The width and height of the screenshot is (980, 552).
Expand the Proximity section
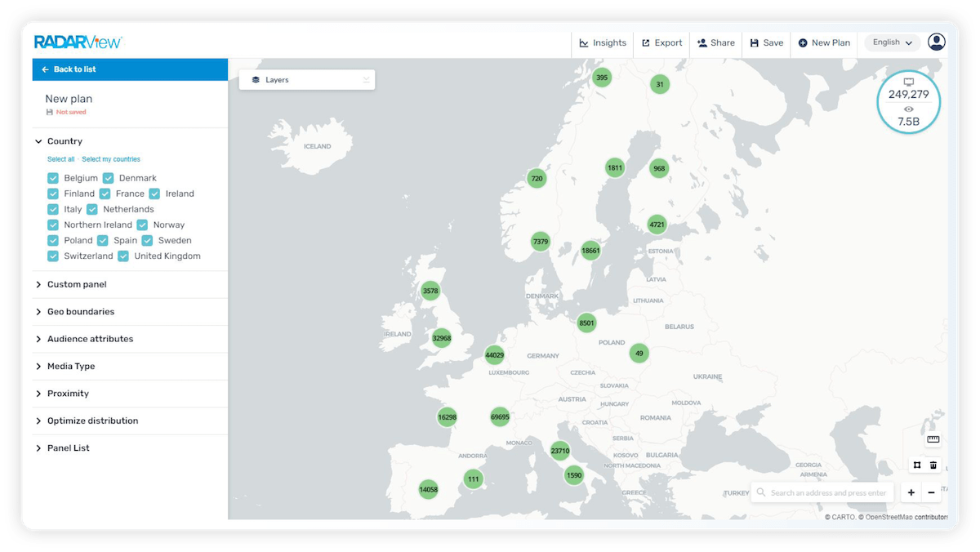pos(130,394)
